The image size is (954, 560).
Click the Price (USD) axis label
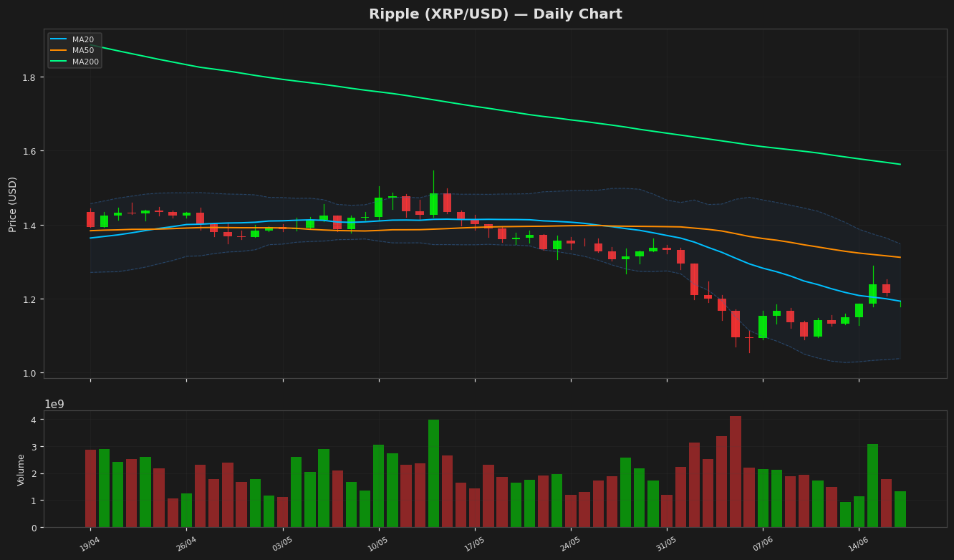pyautogui.click(x=13, y=204)
